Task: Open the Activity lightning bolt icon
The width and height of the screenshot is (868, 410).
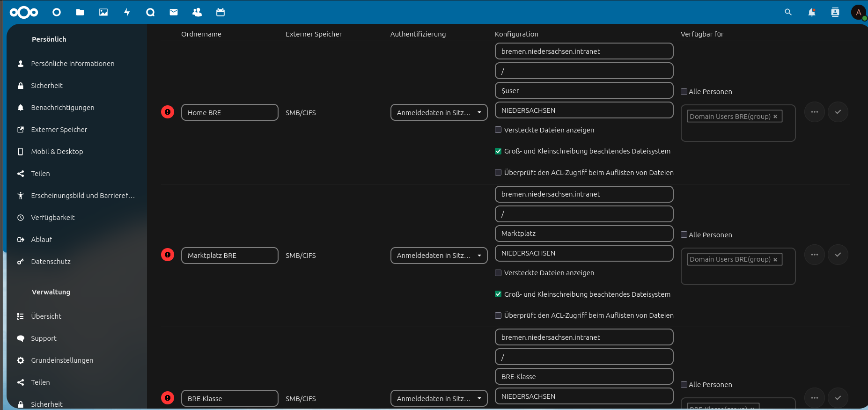Action: coord(127,12)
